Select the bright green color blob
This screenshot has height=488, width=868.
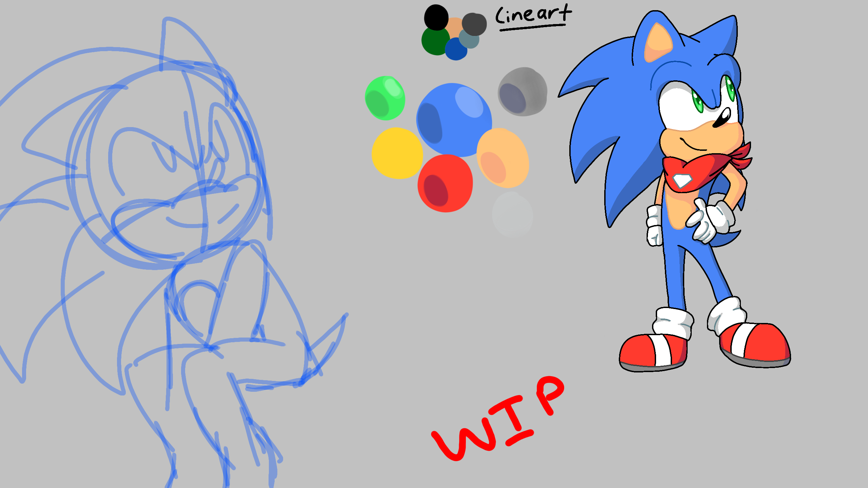coord(385,98)
